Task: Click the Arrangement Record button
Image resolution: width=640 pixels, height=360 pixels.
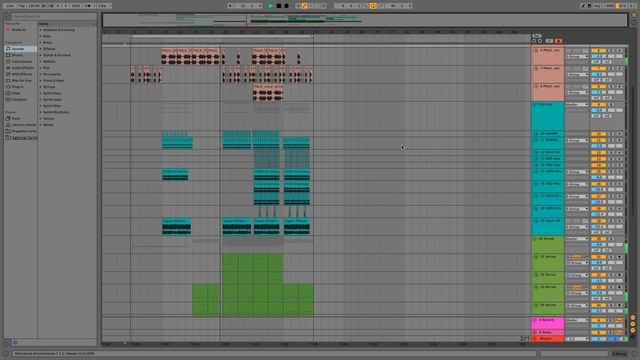Action: tap(286, 6)
